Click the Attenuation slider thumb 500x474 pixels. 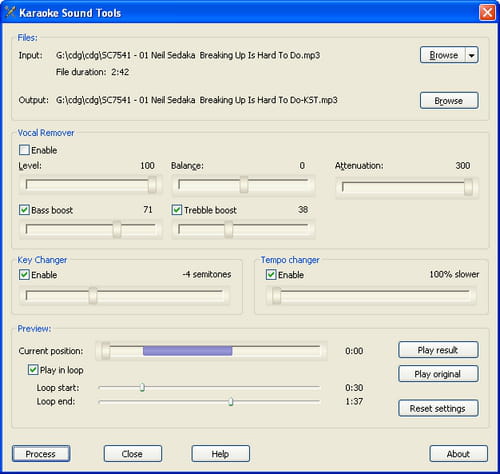[468, 187]
